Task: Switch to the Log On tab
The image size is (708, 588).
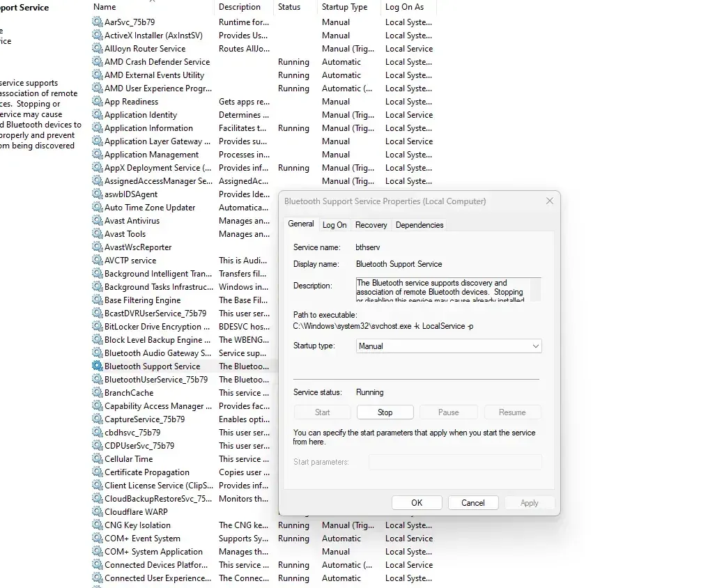Action: point(334,225)
